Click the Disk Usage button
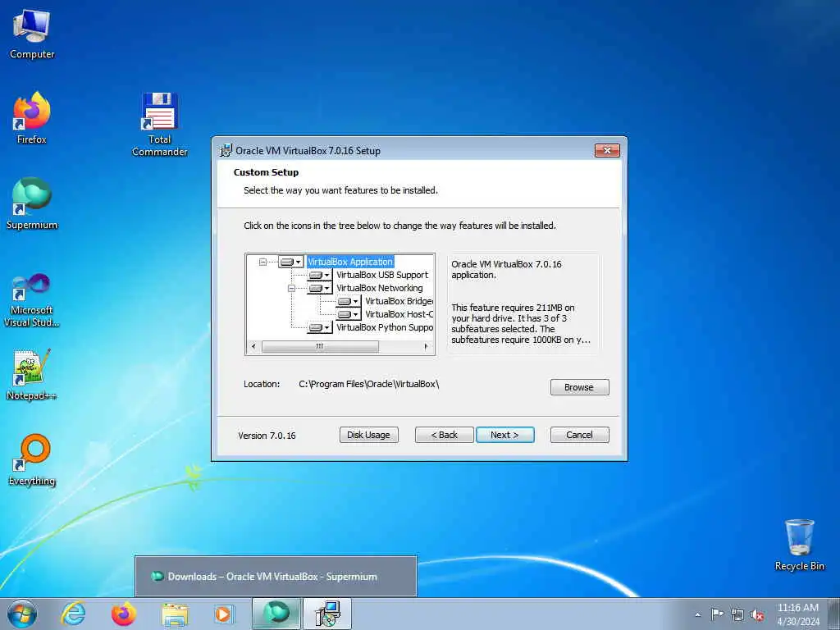Image resolution: width=840 pixels, height=630 pixels. (x=368, y=435)
